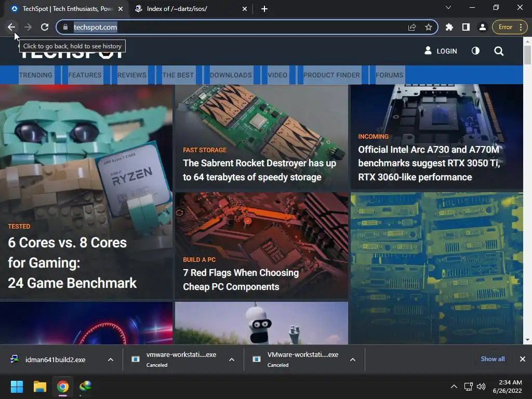Toggle the dark/light theme icon
The width and height of the screenshot is (532, 399).
click(x=476, y=51)
